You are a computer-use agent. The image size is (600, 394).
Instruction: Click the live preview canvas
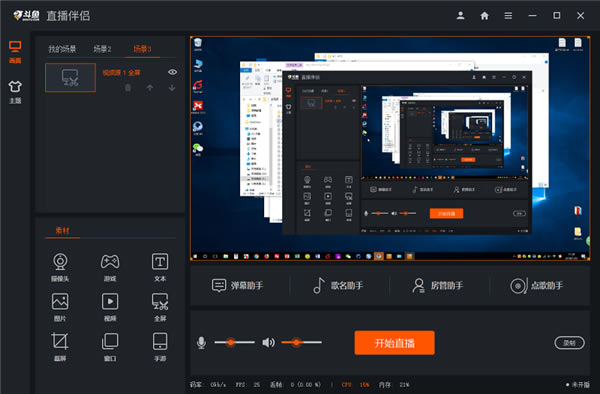(390, 148)
